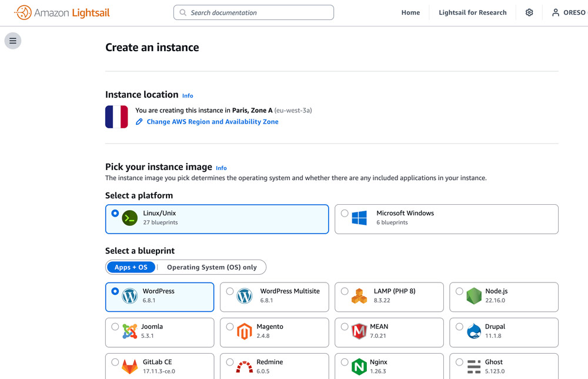Open Lightsail for Research
Viewport: 588px width, 379px height.
[473, 12]
